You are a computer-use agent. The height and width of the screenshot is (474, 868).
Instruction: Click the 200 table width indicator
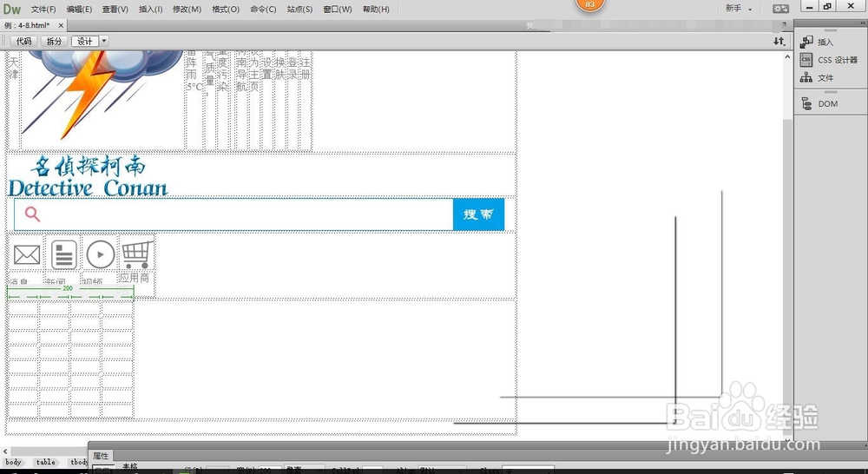tap(68, 288)
